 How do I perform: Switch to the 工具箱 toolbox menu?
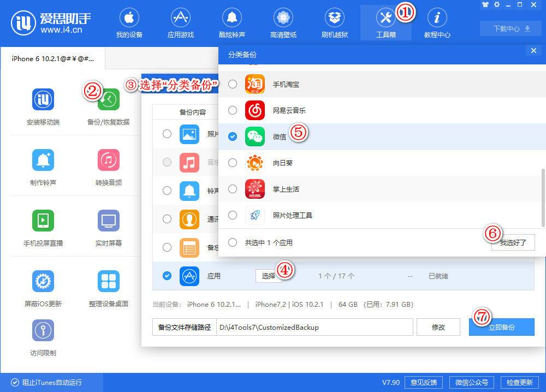(x=385, y=22)
